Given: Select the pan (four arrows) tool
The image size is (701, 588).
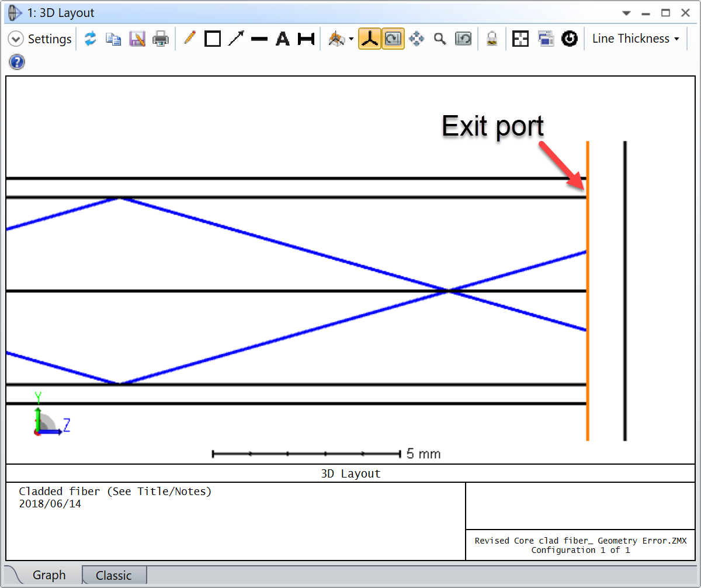Looking at the screenshot, I should coord(417,39).
